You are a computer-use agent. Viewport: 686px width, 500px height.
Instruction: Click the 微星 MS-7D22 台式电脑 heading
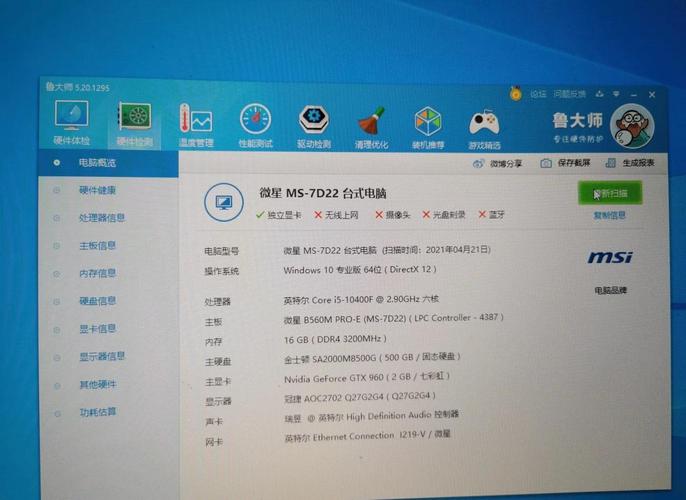323,193
